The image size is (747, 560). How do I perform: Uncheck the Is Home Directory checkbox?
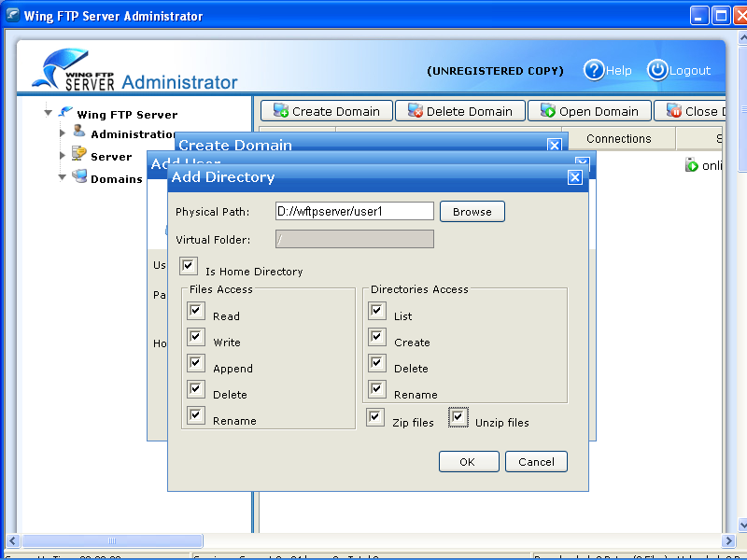tap(189, 265)
